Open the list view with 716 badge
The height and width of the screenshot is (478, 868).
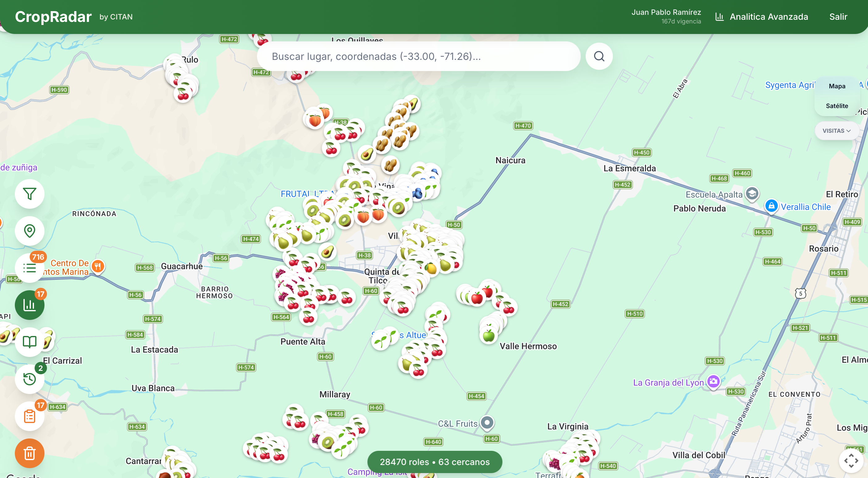pos(30,268)
